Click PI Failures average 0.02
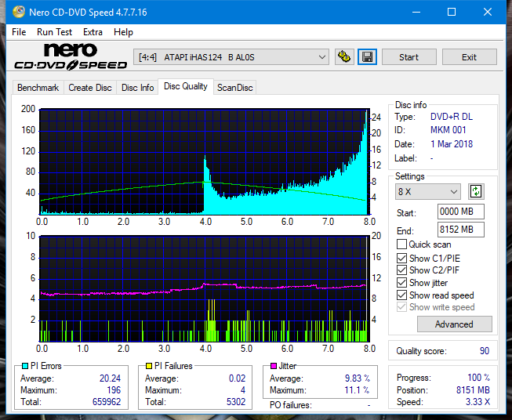This screenshot has width=512, height=420. pos(237,378)
